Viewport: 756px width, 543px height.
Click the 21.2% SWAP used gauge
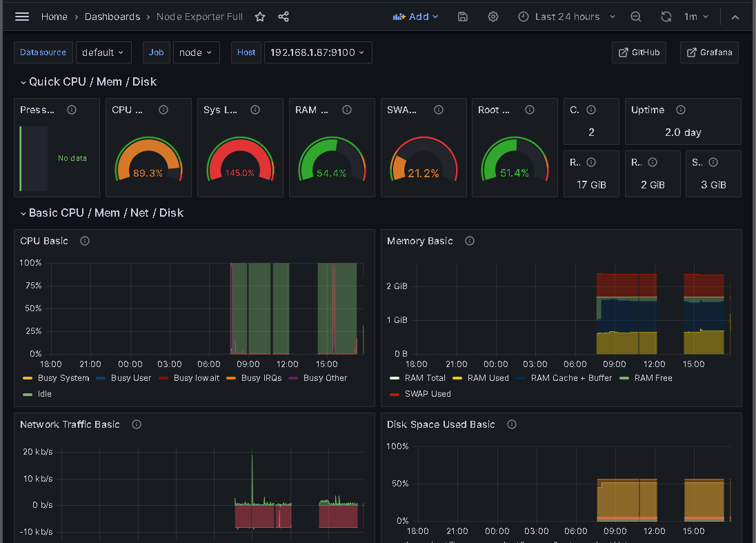[x=424, y=159]
